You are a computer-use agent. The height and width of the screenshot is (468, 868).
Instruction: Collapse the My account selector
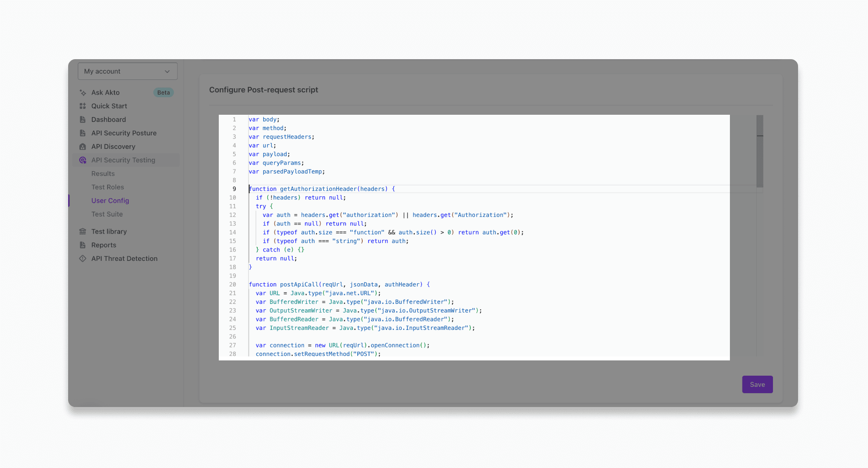[x=127, y=71]
